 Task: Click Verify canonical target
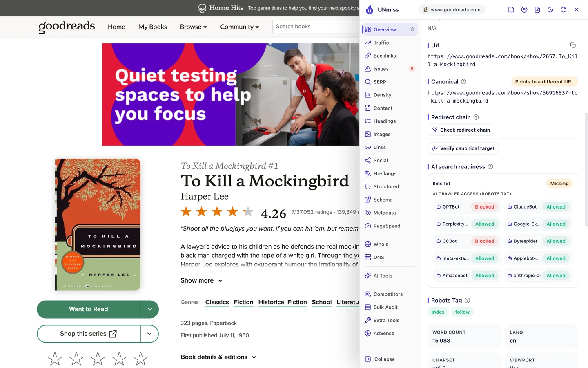(x=463, y=148)
